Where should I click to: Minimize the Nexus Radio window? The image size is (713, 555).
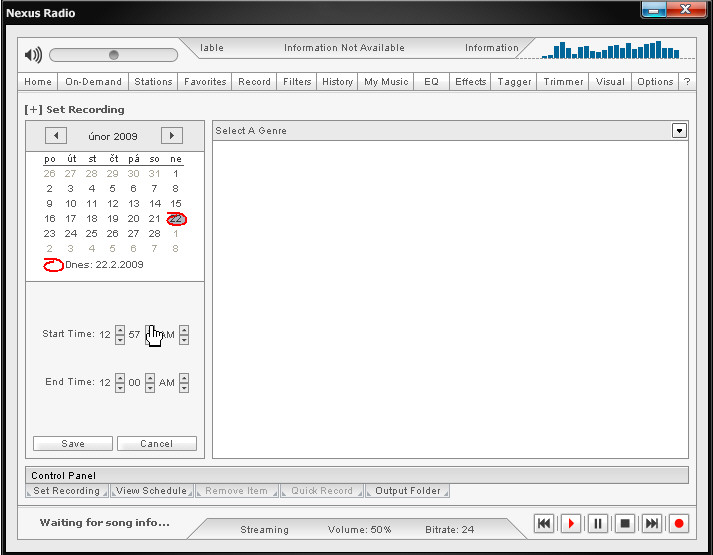click(x=654, y=10)
